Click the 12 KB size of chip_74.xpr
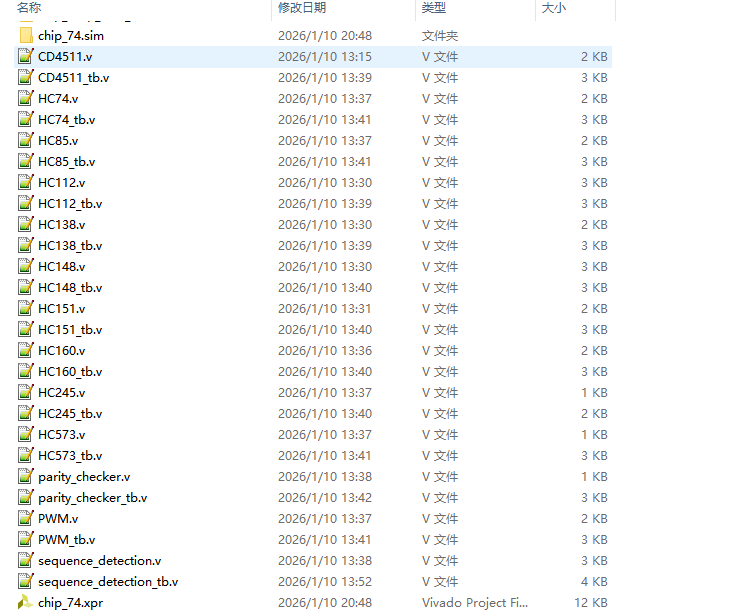Viewport: 736px width, 615px height. 591,602
